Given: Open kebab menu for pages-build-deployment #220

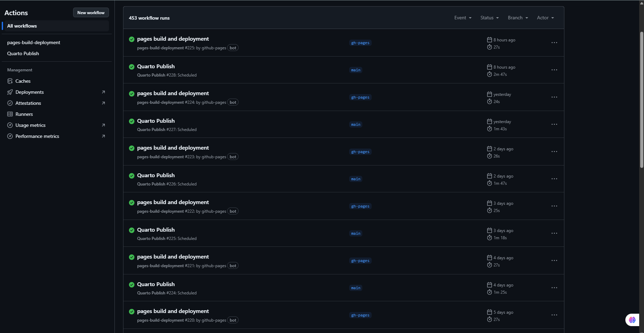Looking at the screenshot, I should click(x=554, y=315).
